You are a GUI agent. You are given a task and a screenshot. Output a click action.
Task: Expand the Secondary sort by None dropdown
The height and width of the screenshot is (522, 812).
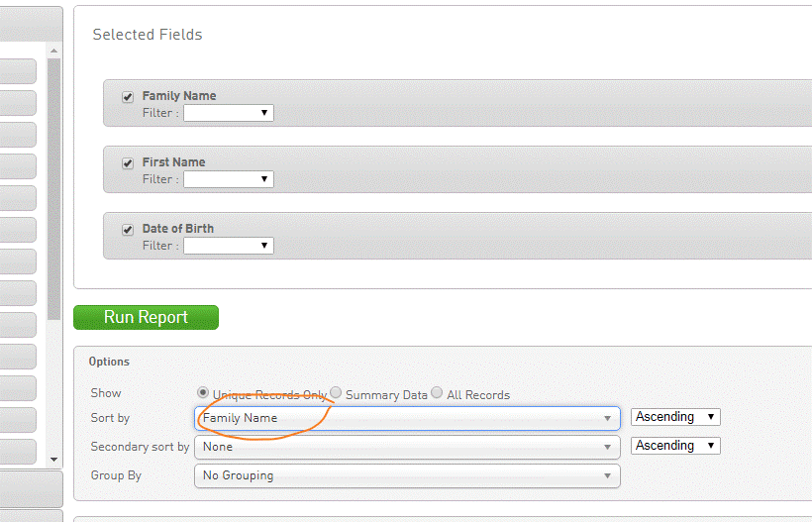click(407, 447)
